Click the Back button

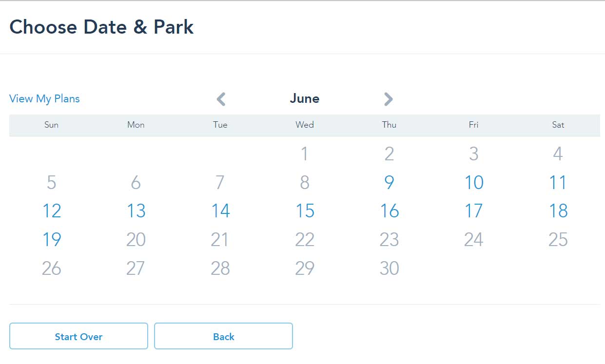coord(223,336)
